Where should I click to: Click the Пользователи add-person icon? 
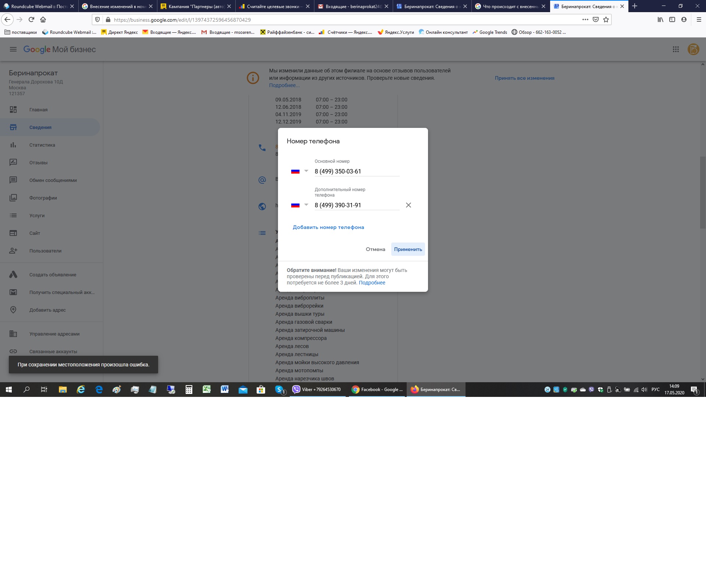[13, 251]
